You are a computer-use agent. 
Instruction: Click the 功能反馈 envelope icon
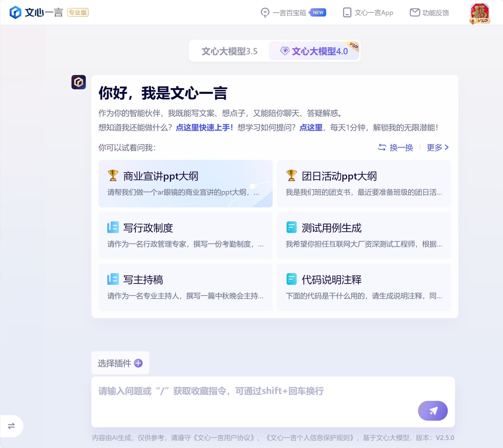pos(414,13)
